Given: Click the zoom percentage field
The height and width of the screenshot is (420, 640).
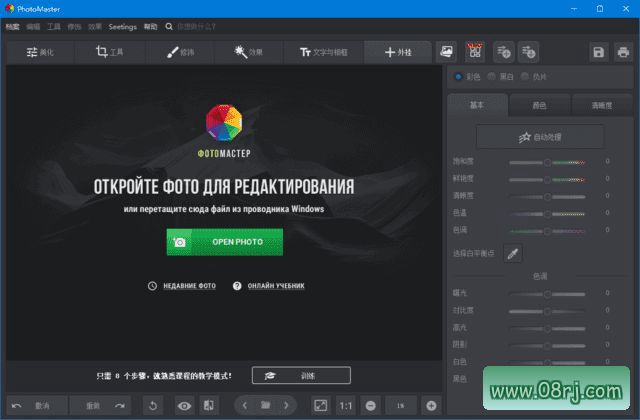Looking at the screenshot, I should [x=401, y=406].
